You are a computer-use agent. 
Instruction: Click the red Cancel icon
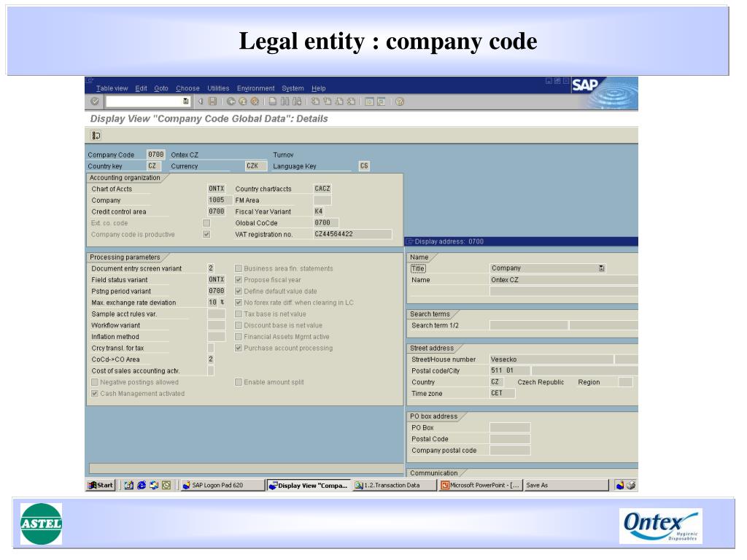[x=255, y=101]
